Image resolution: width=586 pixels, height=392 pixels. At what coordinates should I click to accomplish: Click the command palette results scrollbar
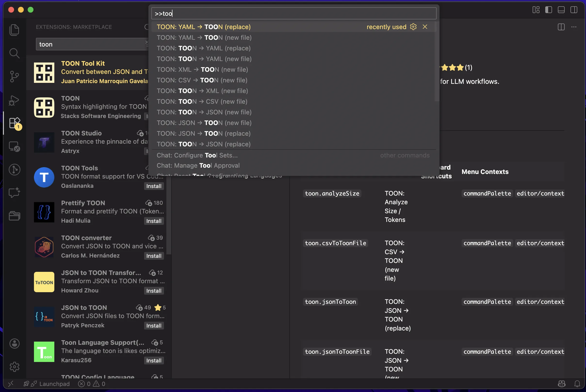click(437, 62)
